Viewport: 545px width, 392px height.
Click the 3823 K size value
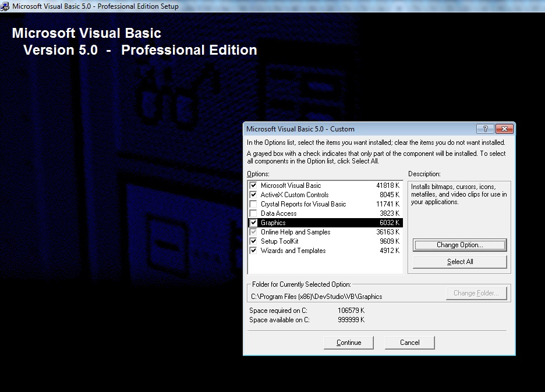(x=390, y=213)
